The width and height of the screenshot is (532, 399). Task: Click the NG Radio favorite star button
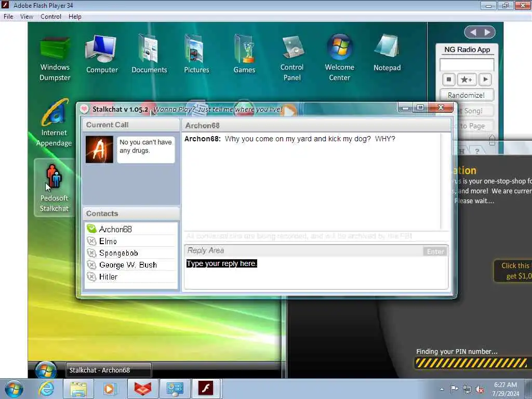click(x=467, y=79)
